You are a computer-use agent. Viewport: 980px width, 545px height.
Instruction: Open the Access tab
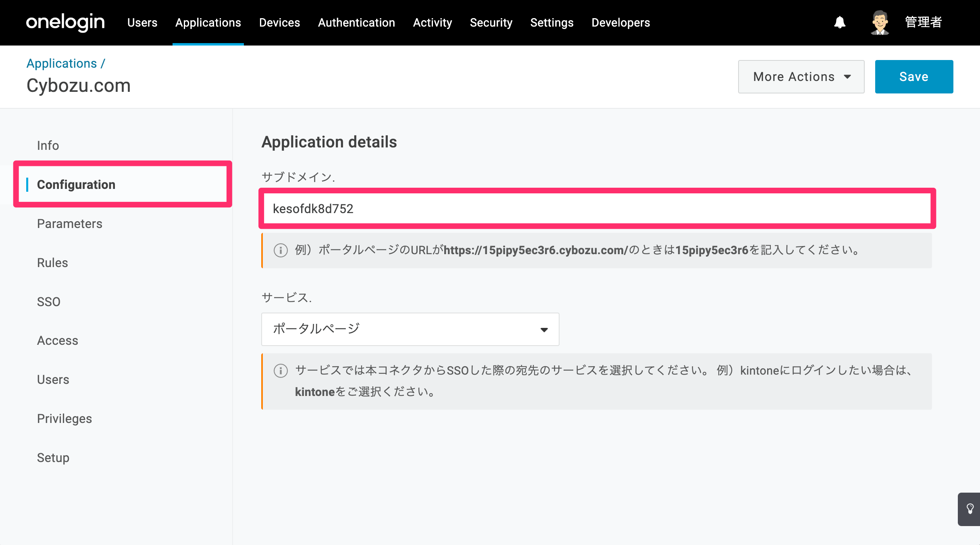pyautogui.click(x=58, y=341)
